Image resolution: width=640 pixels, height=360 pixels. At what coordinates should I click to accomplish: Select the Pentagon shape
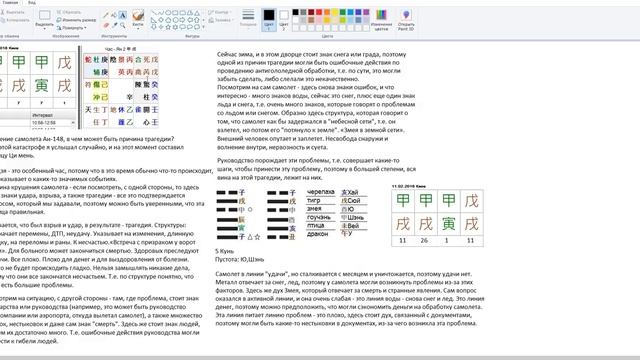[x=168, y=20]
